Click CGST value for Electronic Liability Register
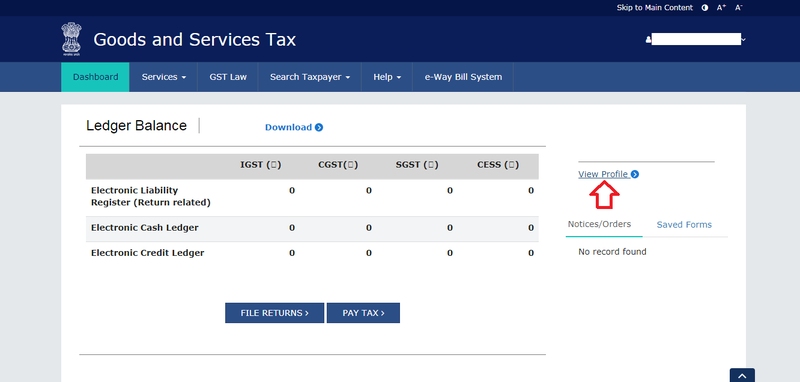Image resolution: width=800 pixels, height=382 pixels. [x=369, y=191]
